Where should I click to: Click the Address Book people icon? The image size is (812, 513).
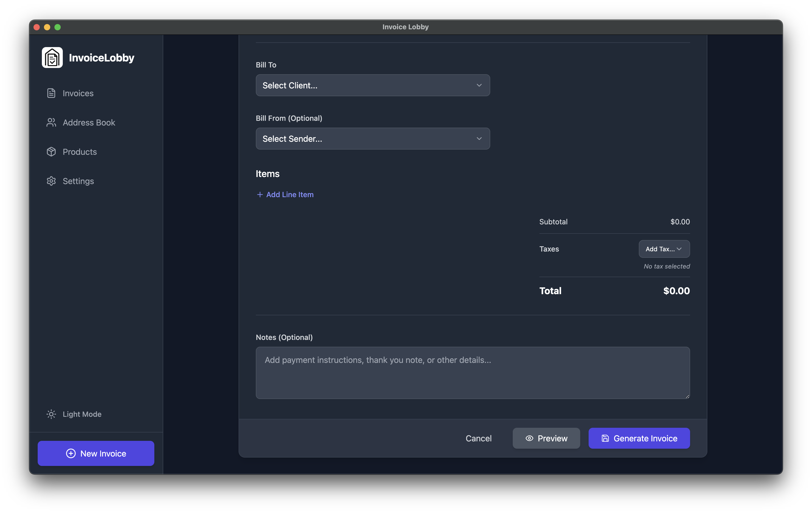[x=51, y=122]
